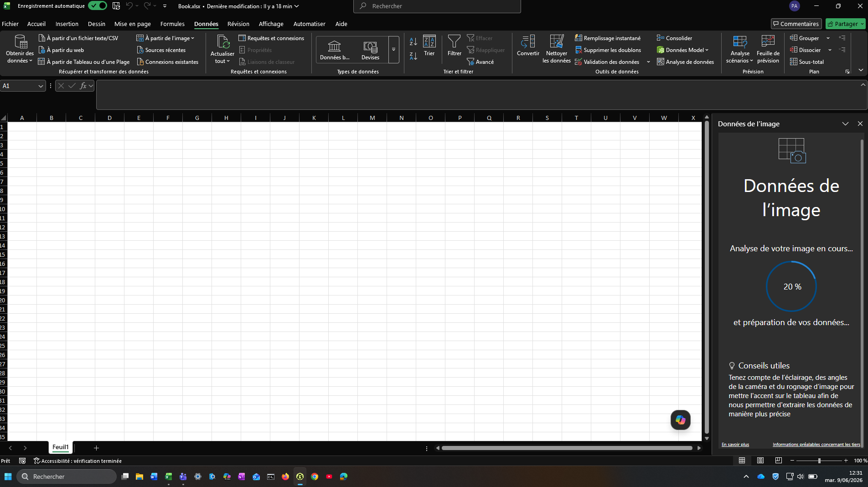Collapse the ribbon with chevron
The width and height of the screenshot is (868, 487).
click(861, 70)
